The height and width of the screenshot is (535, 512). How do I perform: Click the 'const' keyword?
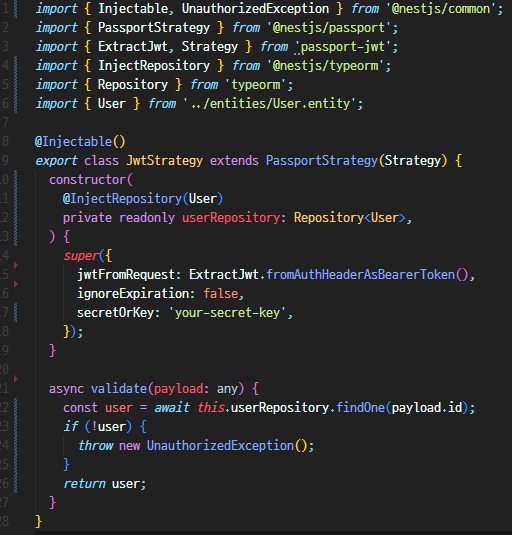click(x=80, y=408)
